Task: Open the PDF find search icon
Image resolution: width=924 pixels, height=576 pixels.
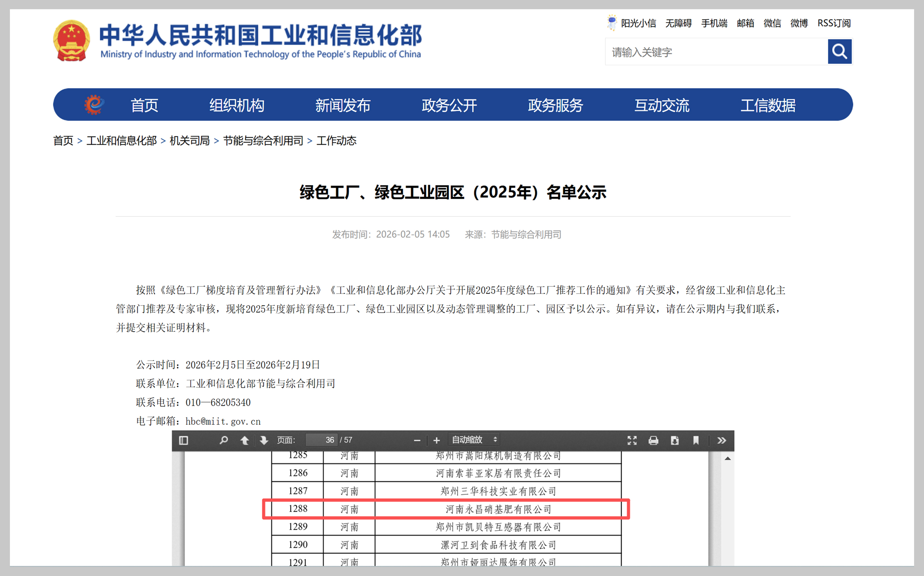Action: (223, 440)
